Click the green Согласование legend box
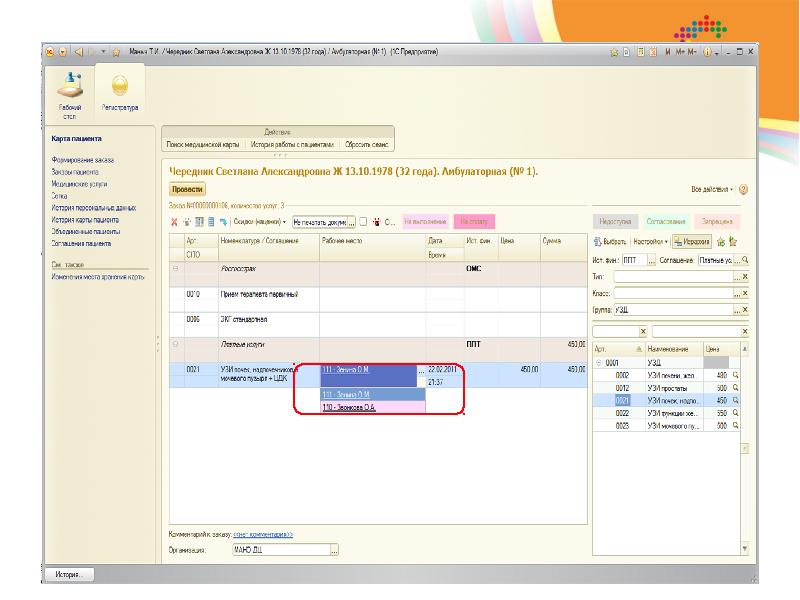Screen dimensions: 800x600 tap(666, 221)
